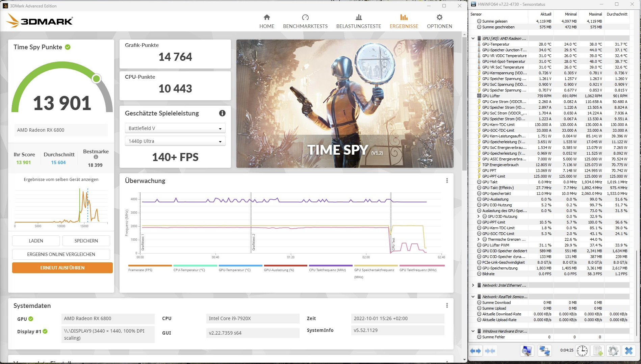Click the chip icon of Windows Hardware Error group
The height and width of the screenshot is (364, 641).
click(x=479, y=331)
